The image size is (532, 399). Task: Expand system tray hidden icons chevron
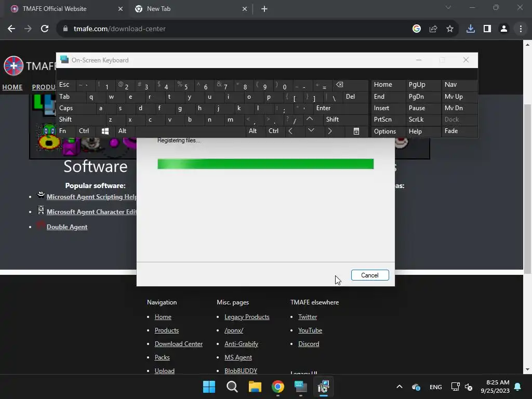[400, 387]
